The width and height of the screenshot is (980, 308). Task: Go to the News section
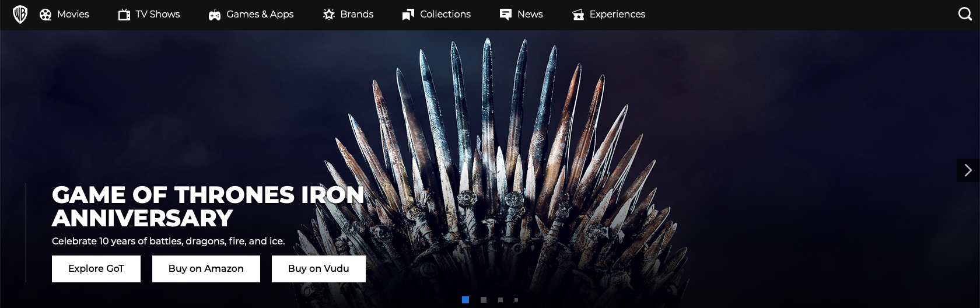click(530, 14)
